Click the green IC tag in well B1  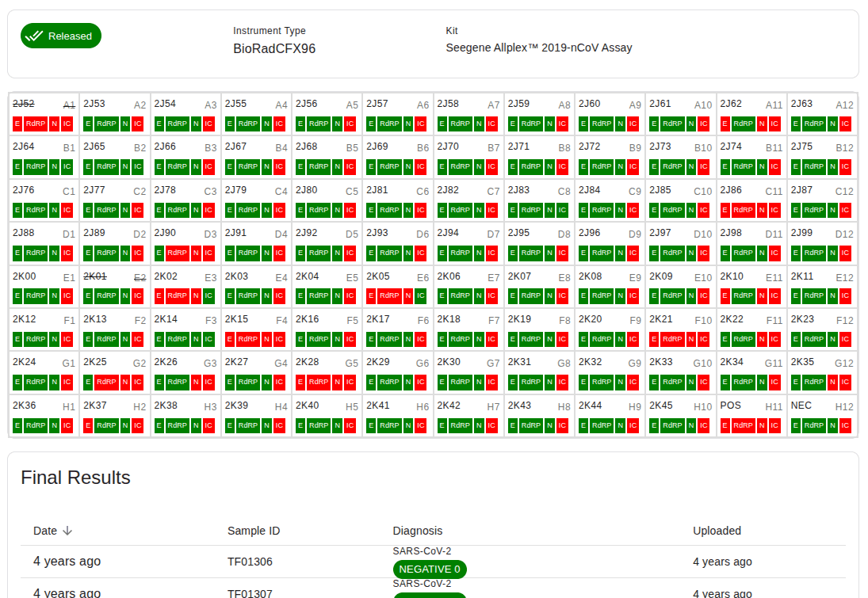[67, 167]
